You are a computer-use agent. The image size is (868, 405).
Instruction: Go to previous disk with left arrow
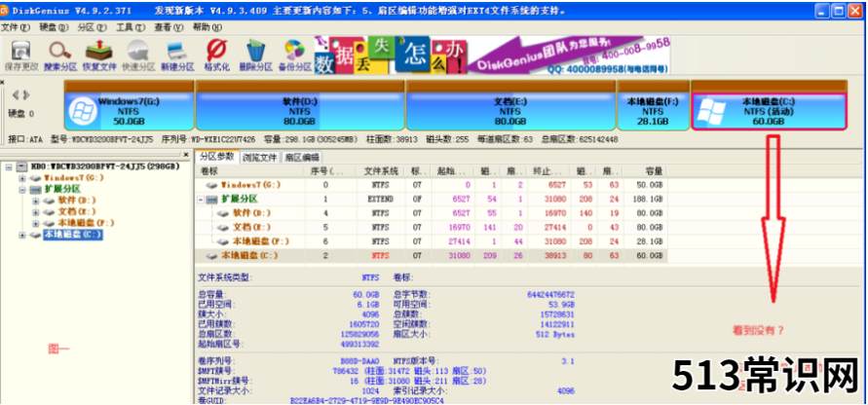click(16, 94)
